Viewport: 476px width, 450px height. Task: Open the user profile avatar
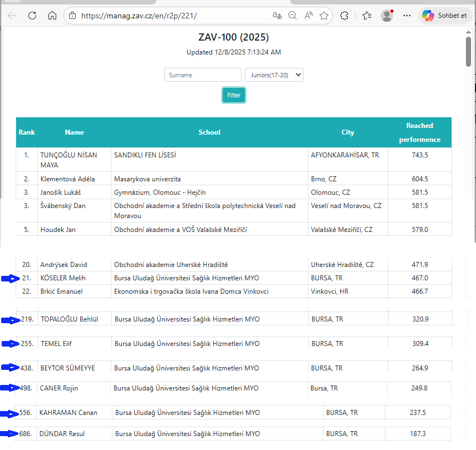point(387,16)
